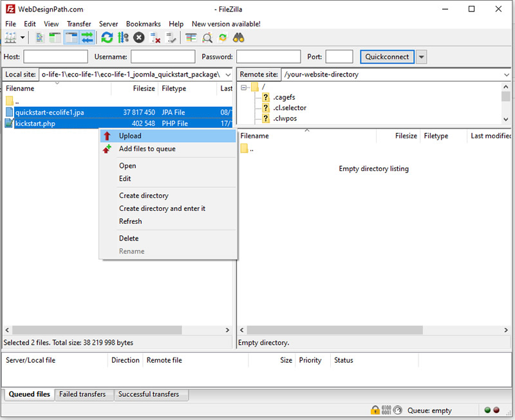515x420 pixels.
Task: Sort local files by Filename column
Action: click(x=57, y=88)
